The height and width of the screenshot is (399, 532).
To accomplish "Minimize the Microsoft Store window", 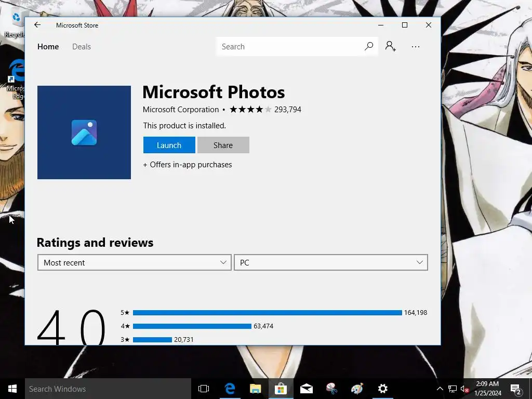I will coord(381,25).
